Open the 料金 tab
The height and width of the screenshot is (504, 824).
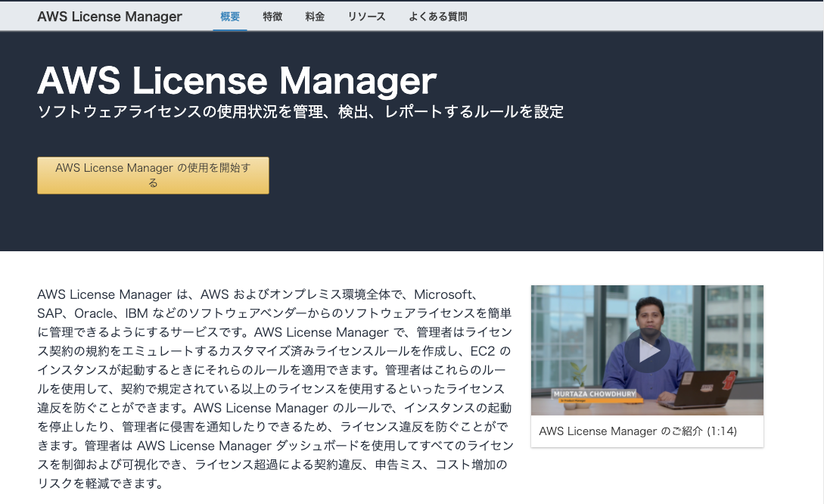(315, 17)
